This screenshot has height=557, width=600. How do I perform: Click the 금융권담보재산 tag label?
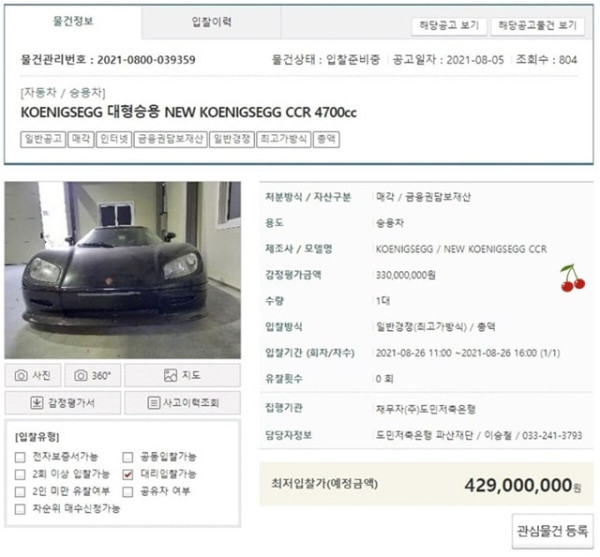coord(170,139)
